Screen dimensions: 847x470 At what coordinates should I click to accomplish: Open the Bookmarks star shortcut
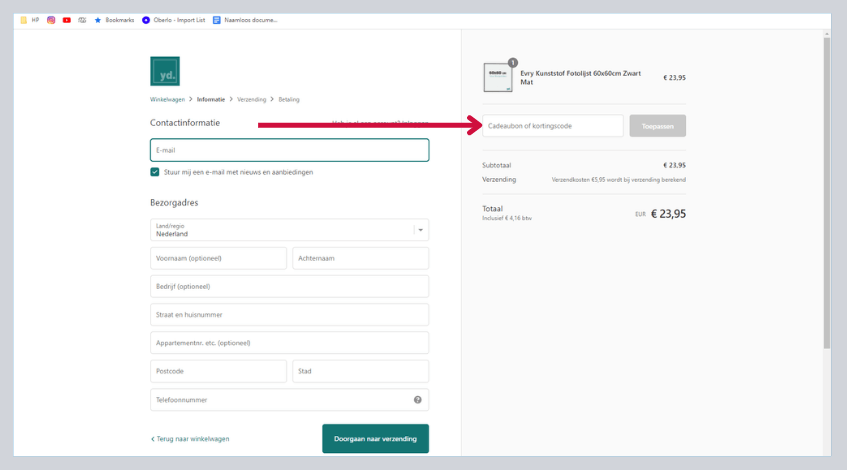point(114,20)
